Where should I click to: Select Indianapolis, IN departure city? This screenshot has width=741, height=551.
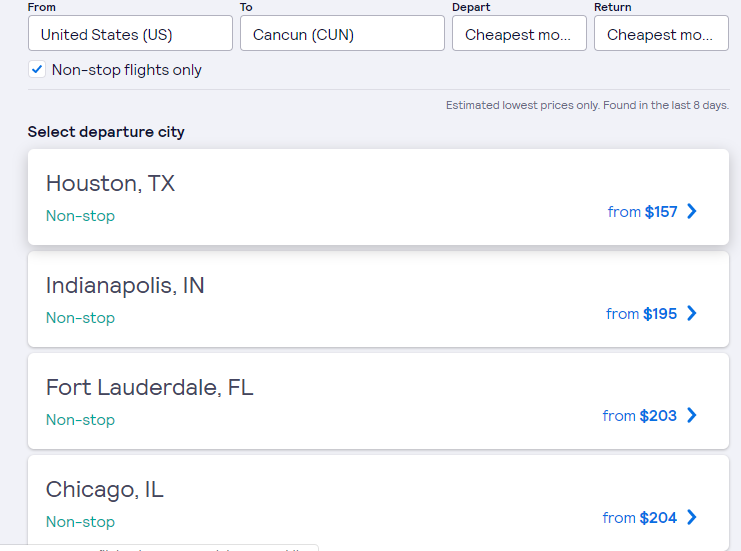(x=125, y=286)
